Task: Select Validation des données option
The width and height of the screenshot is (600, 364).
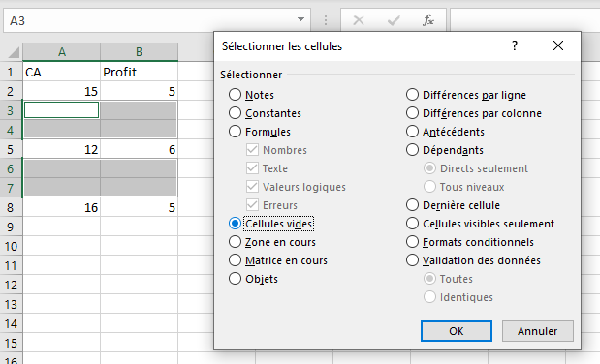Action: tap(412, 260)
